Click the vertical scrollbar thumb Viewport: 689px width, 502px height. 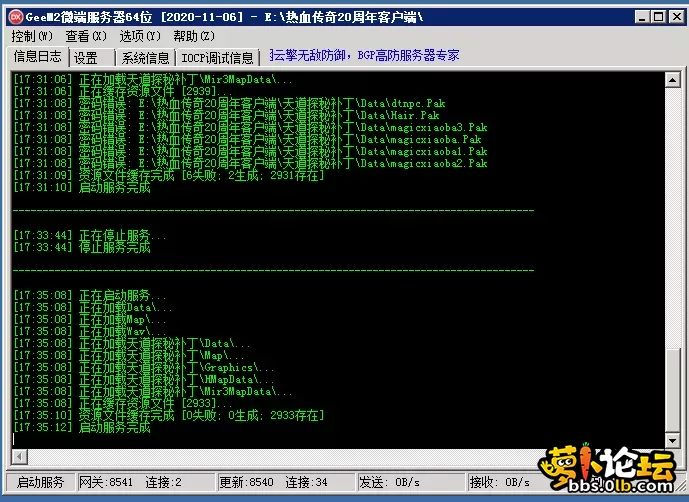click(x=672, y=390)
